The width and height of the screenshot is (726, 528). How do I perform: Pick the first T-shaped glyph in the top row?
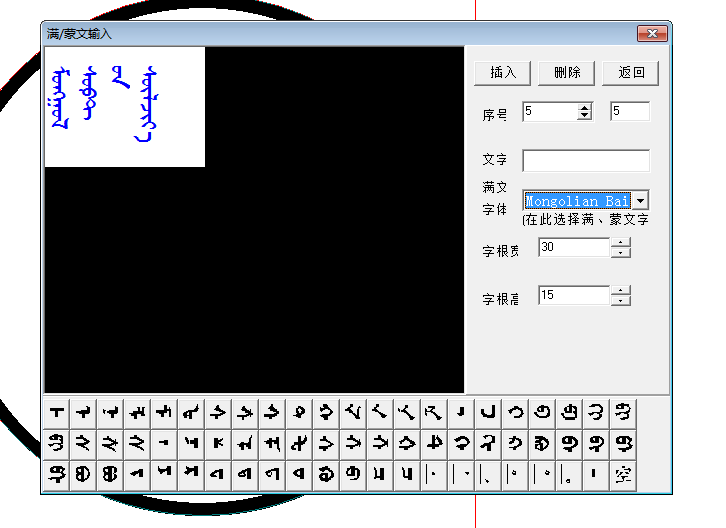point(57,411)
